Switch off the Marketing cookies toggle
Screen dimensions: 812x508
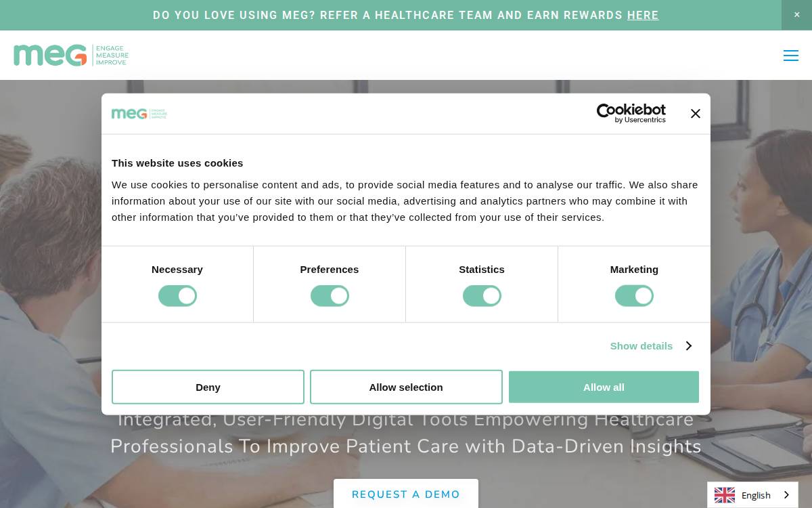coord(634,296)
